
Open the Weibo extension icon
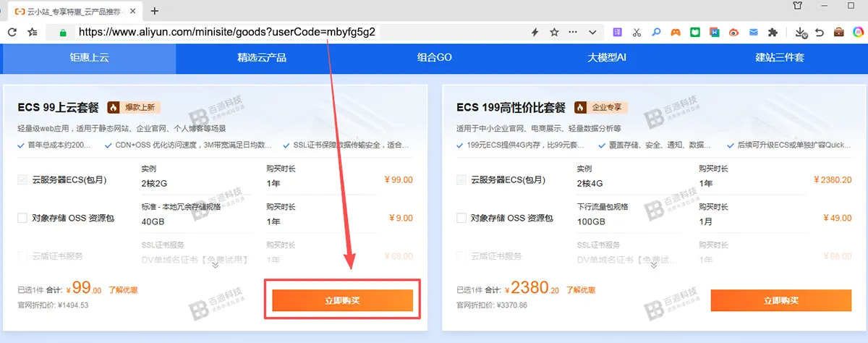tap(733, 33)
